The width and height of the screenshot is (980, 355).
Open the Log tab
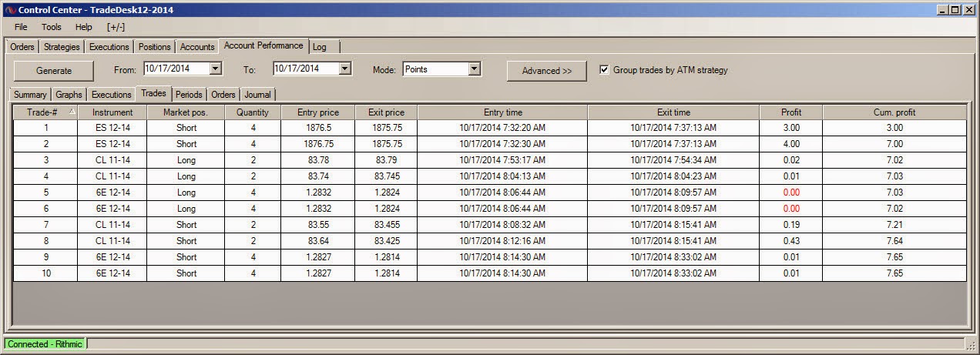click(x=320, y=47)
